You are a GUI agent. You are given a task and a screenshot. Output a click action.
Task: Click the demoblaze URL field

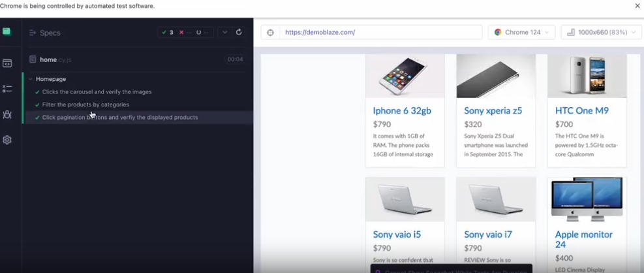click(381, 33)
